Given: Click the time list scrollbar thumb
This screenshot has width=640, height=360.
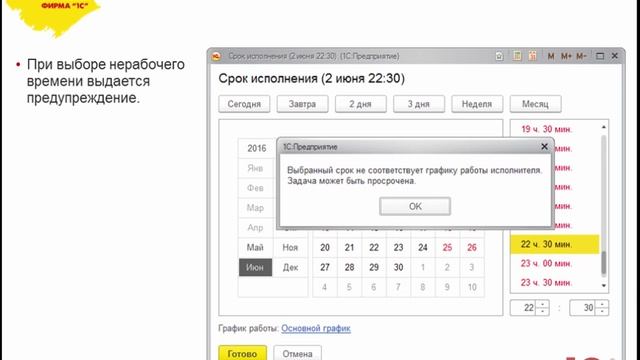Looking at the screenshot, I should pos(604,262).
